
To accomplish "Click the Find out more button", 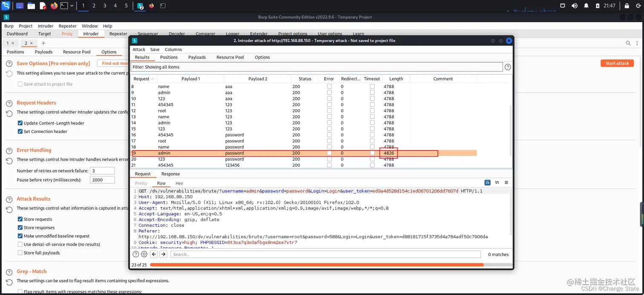I will point(114,63).
